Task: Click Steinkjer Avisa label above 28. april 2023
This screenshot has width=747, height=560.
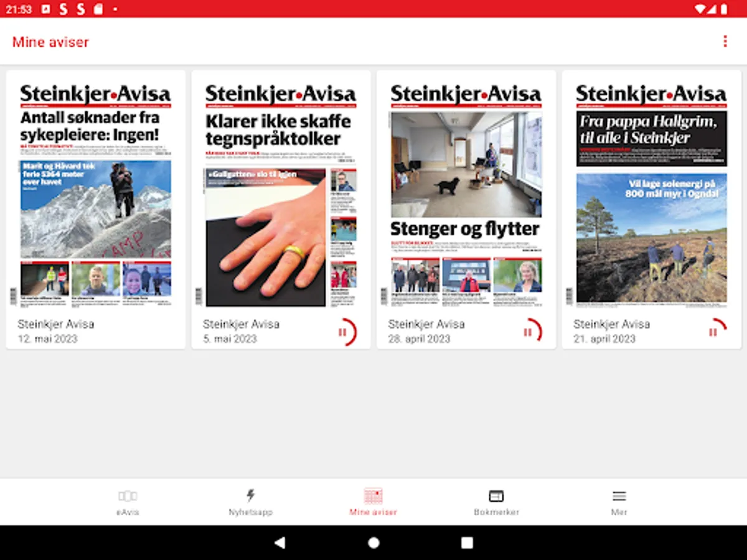Action: coord(426,324)
